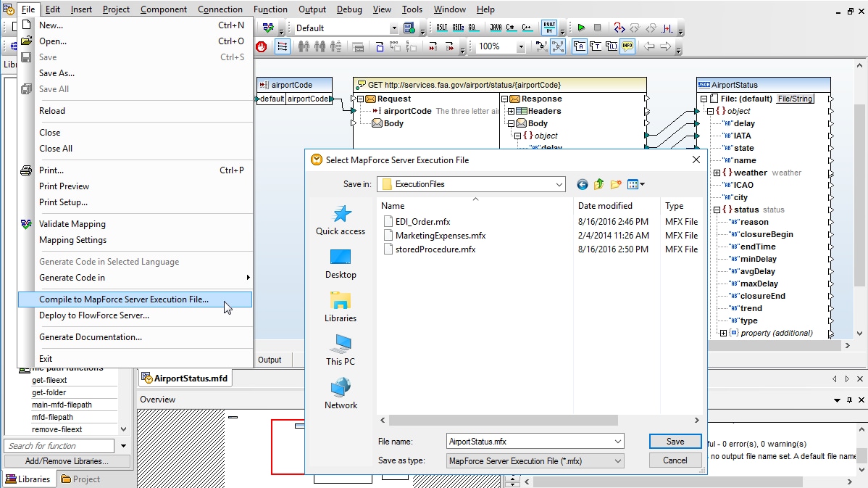
Task: Click the GET web service component icon
Action: click(361, 85)
